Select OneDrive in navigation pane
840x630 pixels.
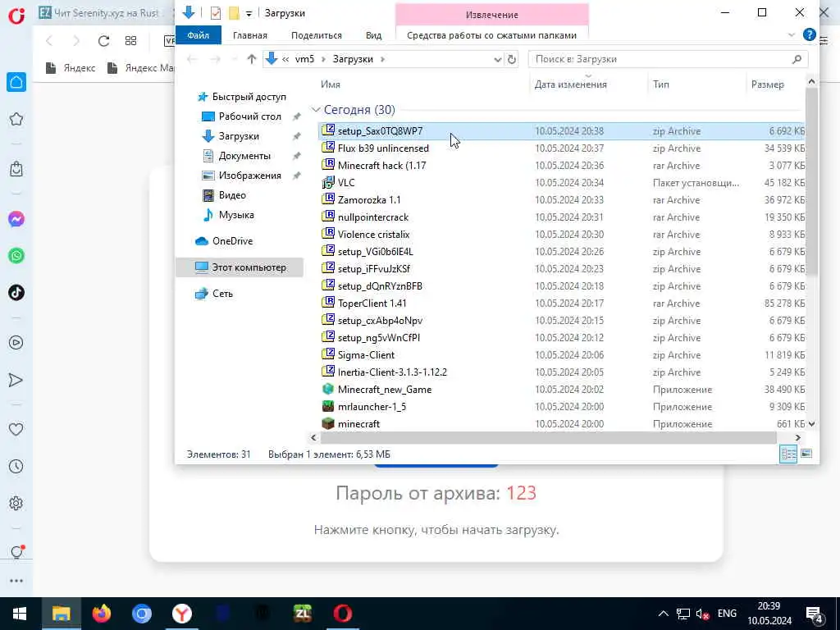point(232,241)
